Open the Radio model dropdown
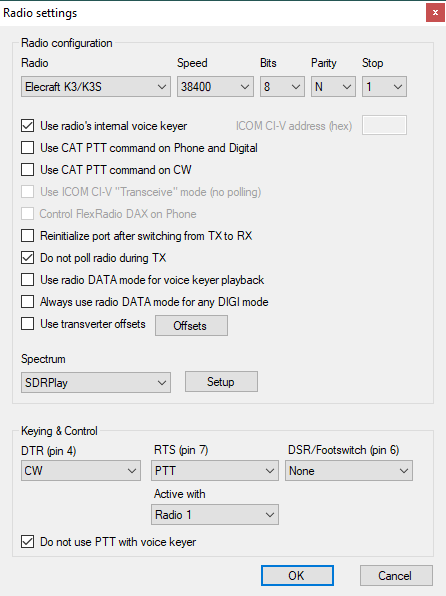The height and width of the screenshot is (596, 446). click(x=95, y=87)
